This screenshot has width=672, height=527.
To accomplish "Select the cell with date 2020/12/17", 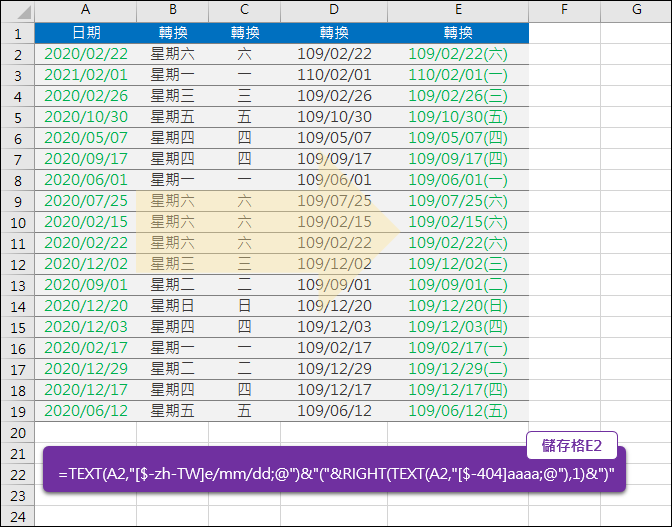I will (x=86, y=390).
